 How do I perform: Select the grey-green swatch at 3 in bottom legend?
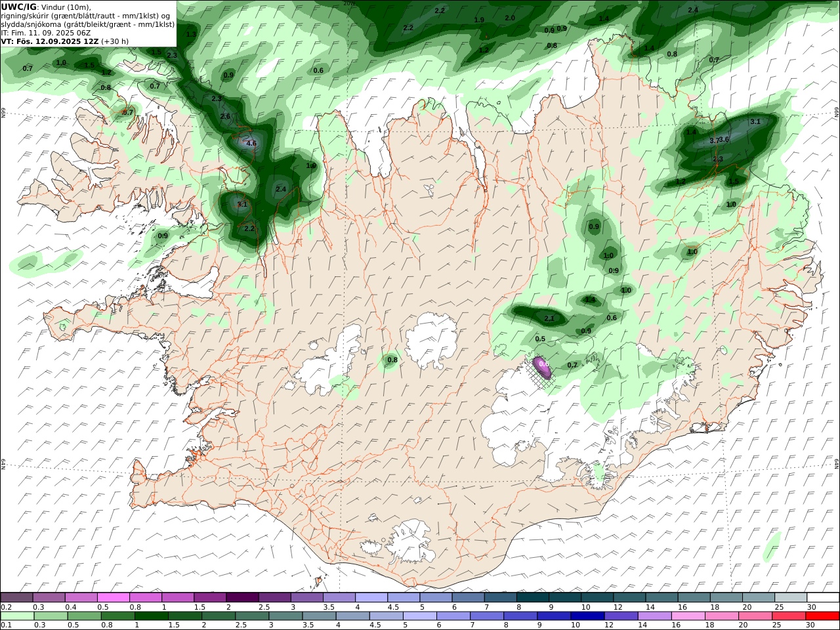coord(285,616)
